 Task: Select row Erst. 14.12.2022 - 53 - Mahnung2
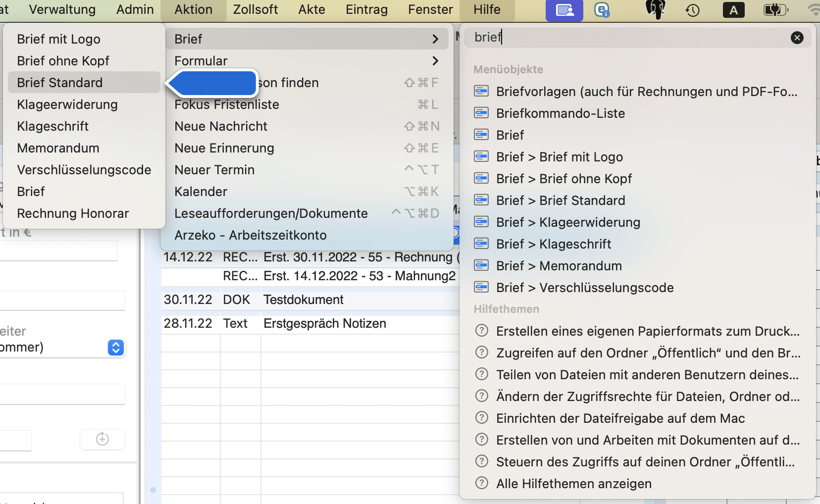click(310, 276)
